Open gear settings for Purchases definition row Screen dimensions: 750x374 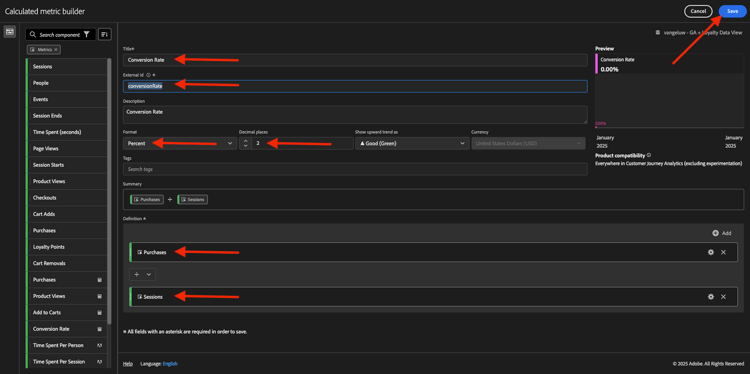[x=711, y=252]
